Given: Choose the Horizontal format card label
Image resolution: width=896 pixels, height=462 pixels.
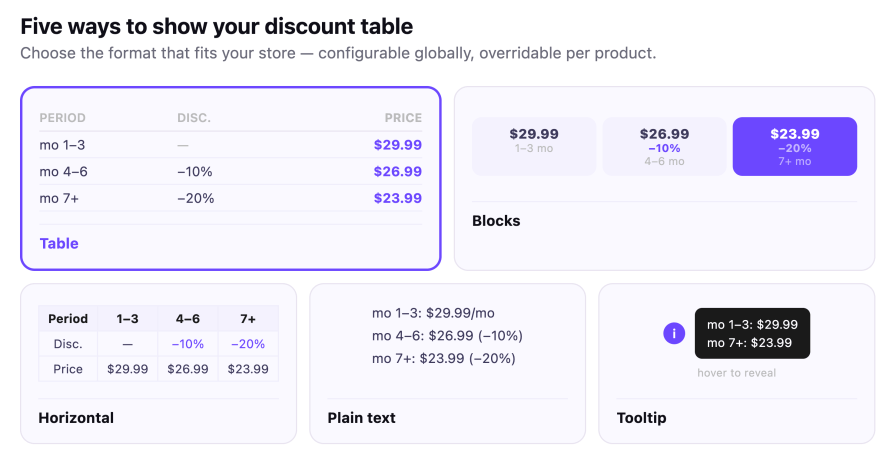Looking at the screenshot, I should pyautogui.click(x=76, y=418).
